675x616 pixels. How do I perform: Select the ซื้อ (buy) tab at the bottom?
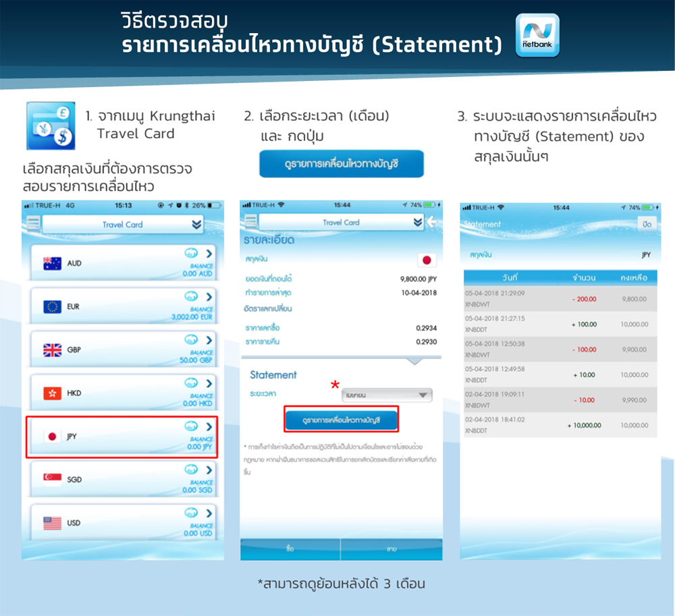coord(290,549)
